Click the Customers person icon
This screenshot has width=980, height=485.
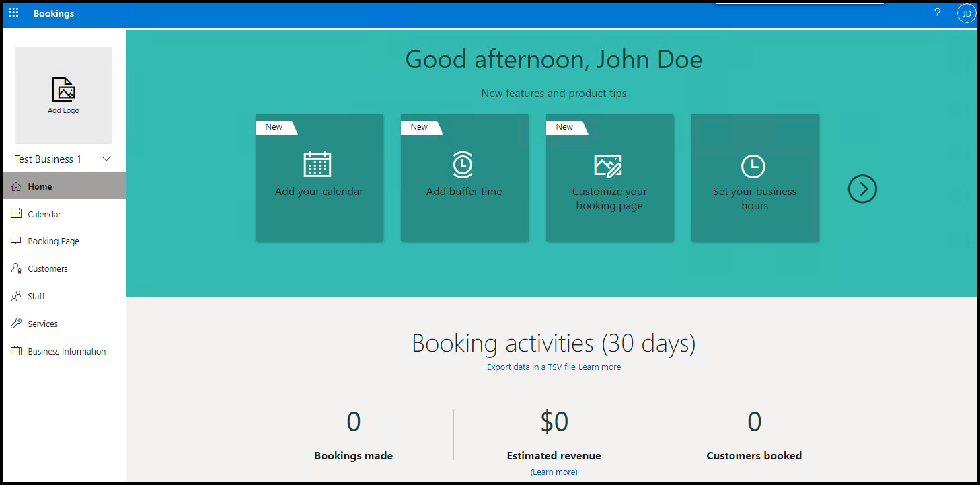(17, 268)
